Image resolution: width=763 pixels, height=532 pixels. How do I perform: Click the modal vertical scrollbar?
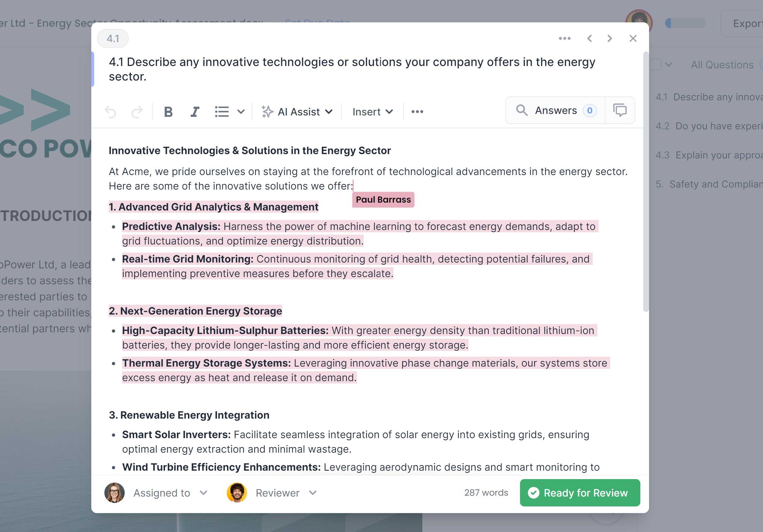(x=646, y=181)
